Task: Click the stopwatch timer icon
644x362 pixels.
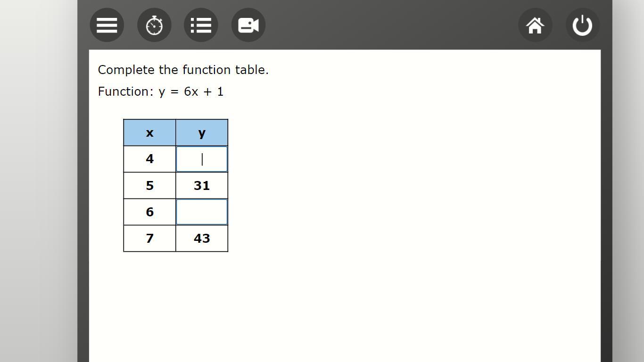Action: pyautogui.click(x=154, y=25)
